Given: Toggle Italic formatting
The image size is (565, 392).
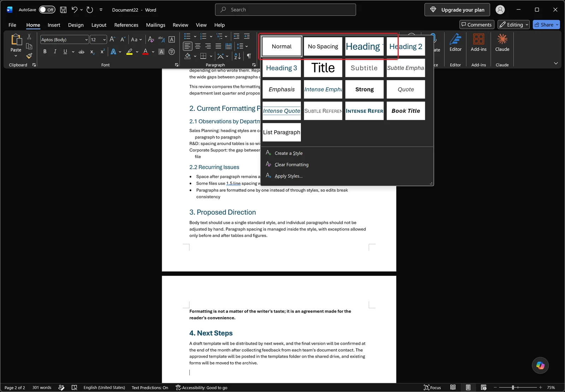Looking at the screenshot, I should click(55, 52).
